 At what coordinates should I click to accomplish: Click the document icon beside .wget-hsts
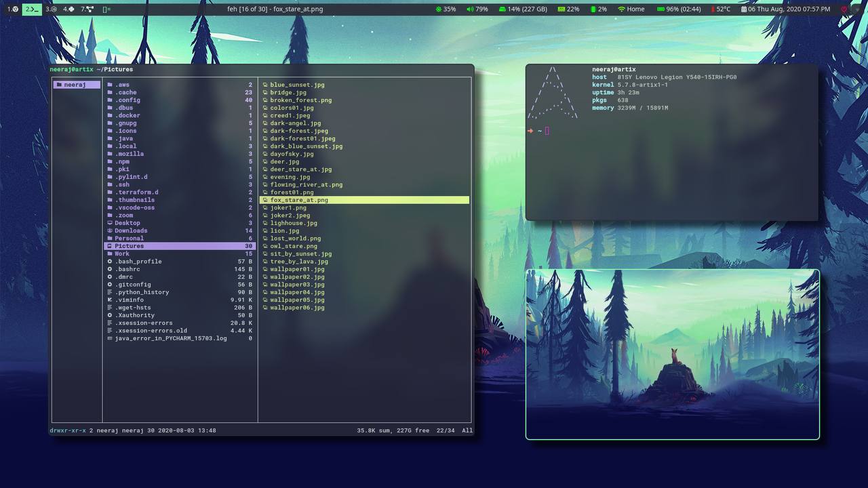[110, 308]
